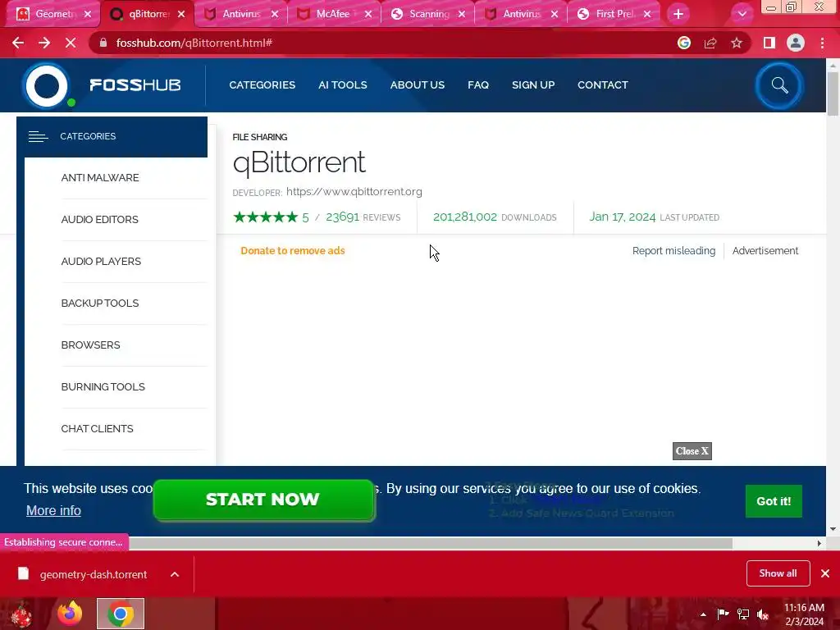Viewport: 840px width, 630px height.
Task: Click the horizontal scrollbar right arrow
Action: [x=819, y=543]
